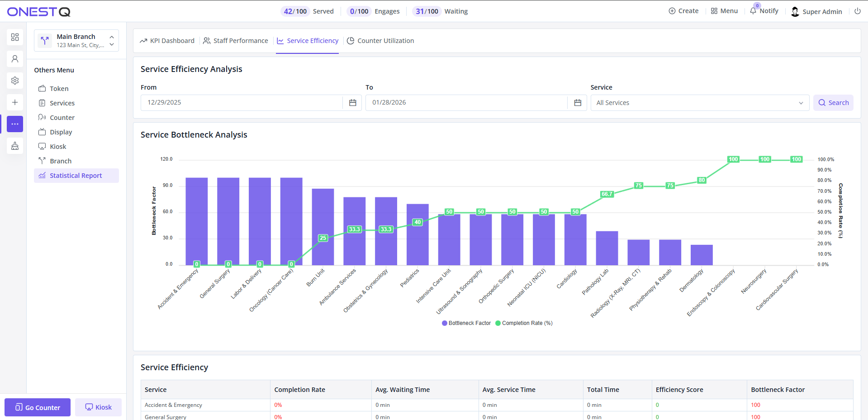
Task: Click the 31/100 Waiting counter
Action: [x=440, y=11]
